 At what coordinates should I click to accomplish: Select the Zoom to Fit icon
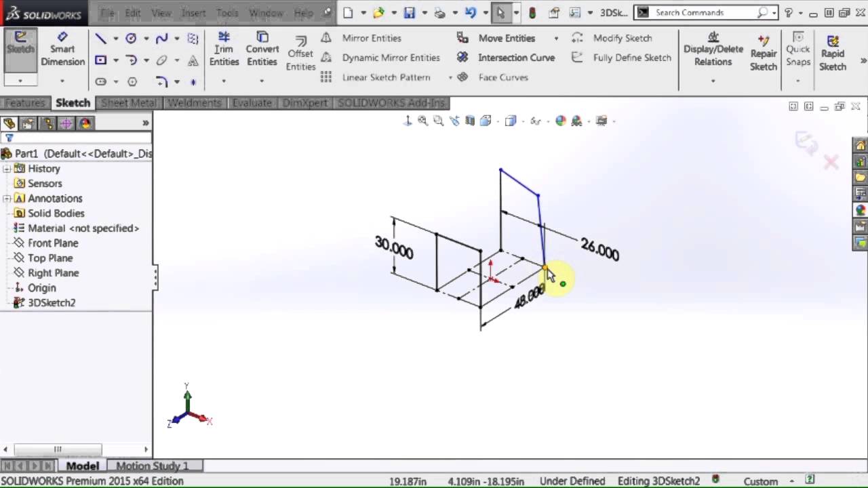pyautogui.click(x=422, y=121)
